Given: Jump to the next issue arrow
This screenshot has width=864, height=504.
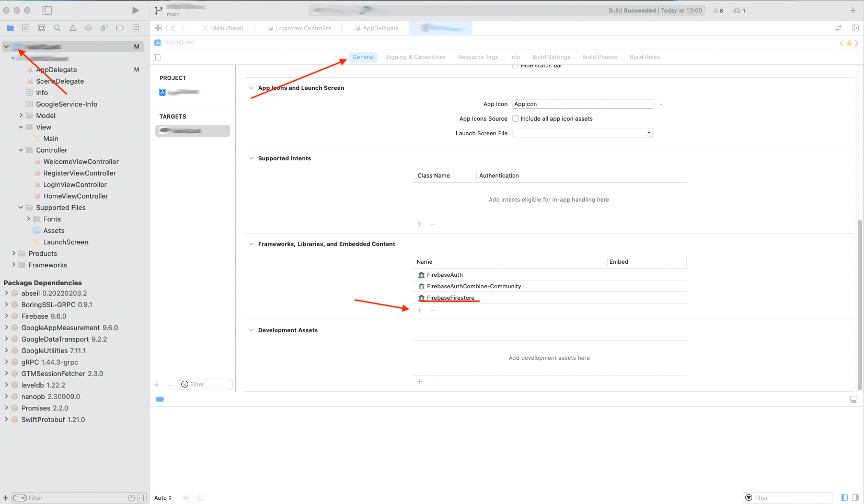Looking at the screenshot, I should pos(857,43).
